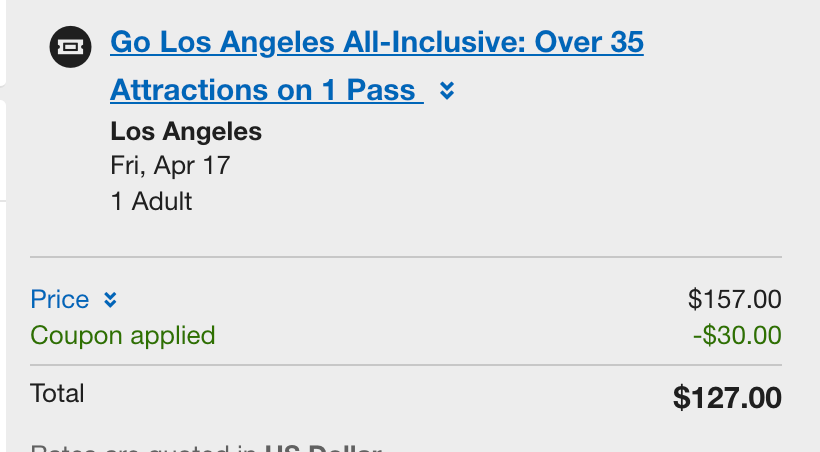Image resolution: width=820 pixels, height=452 pixels.
Task: Click the bold Los Angeles location text
Action: (x=186, y=131)
